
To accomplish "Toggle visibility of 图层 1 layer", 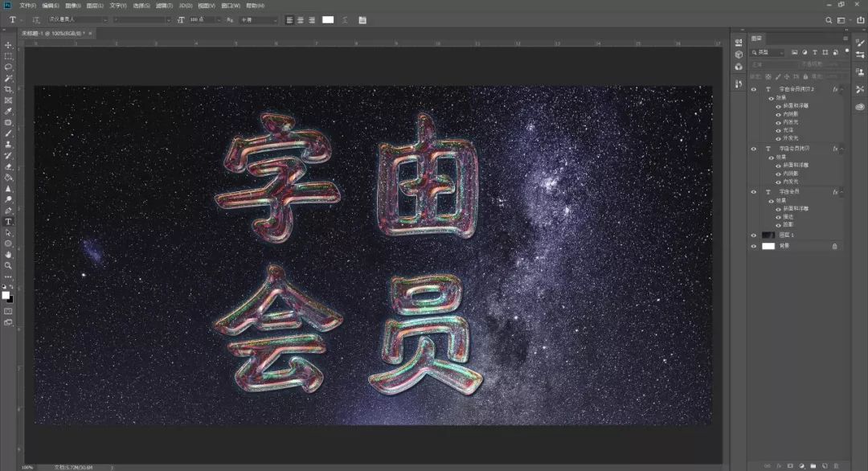I will [754, 235].
